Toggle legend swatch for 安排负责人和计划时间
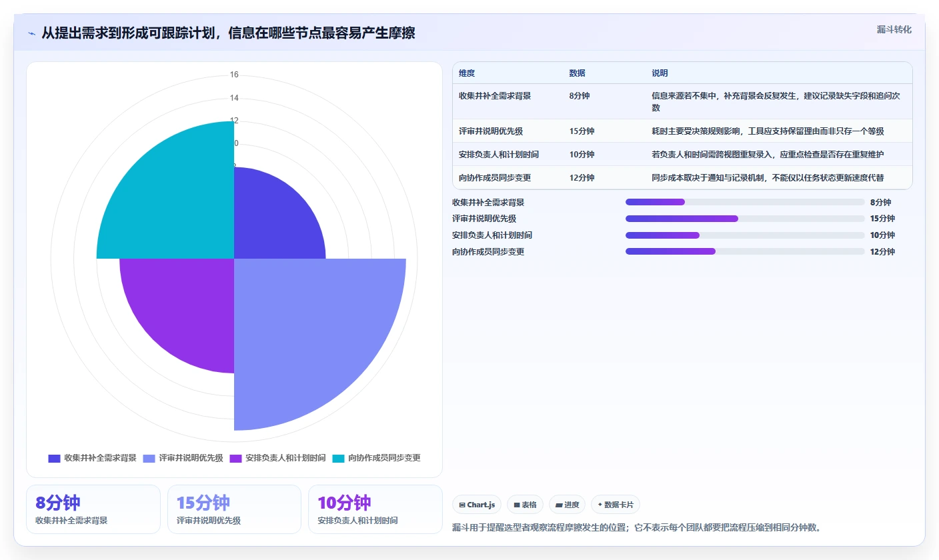 click(x=235, y=458)
